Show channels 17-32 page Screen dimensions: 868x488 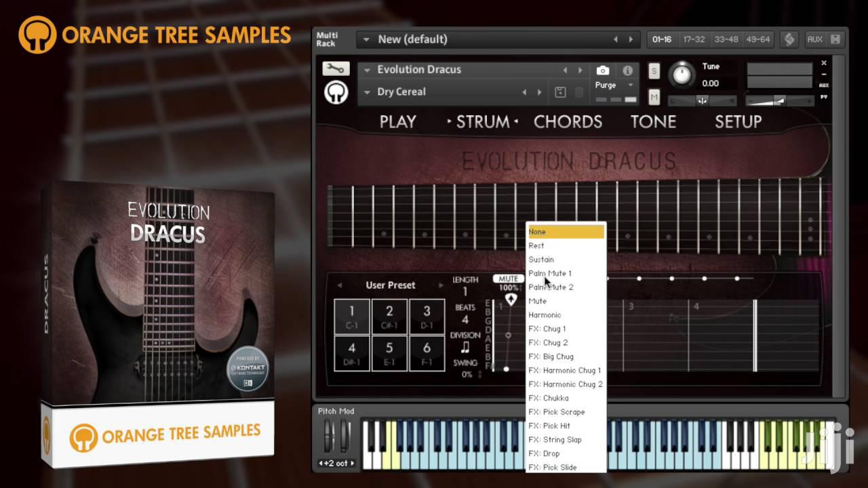pyautogui.click(x=694, y=39)
